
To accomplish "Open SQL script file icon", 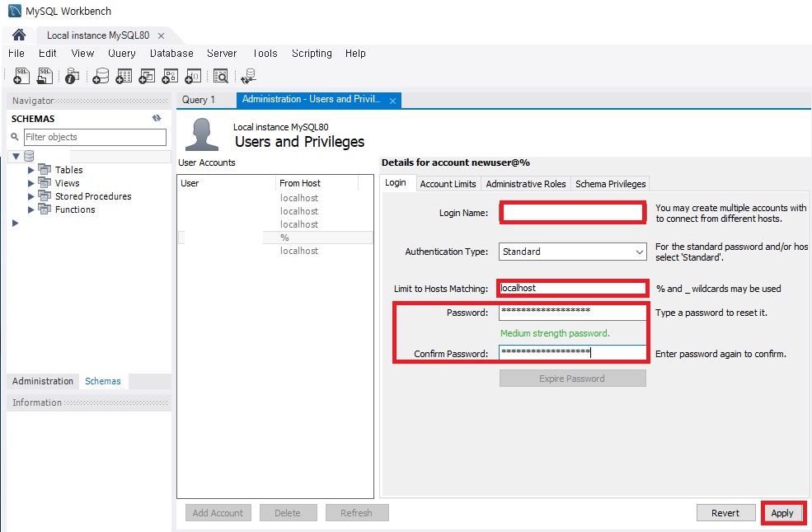I will click(45, 76).
